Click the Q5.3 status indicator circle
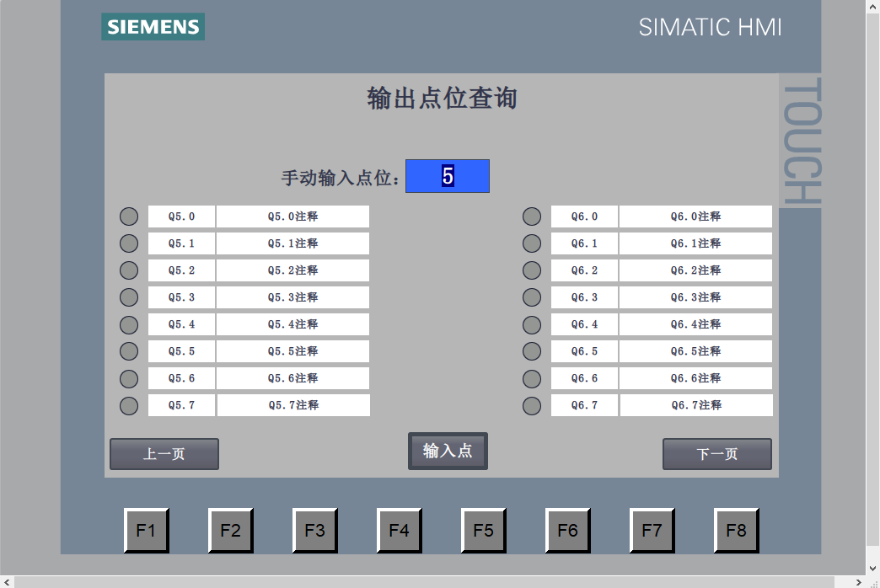 [128, 297]
